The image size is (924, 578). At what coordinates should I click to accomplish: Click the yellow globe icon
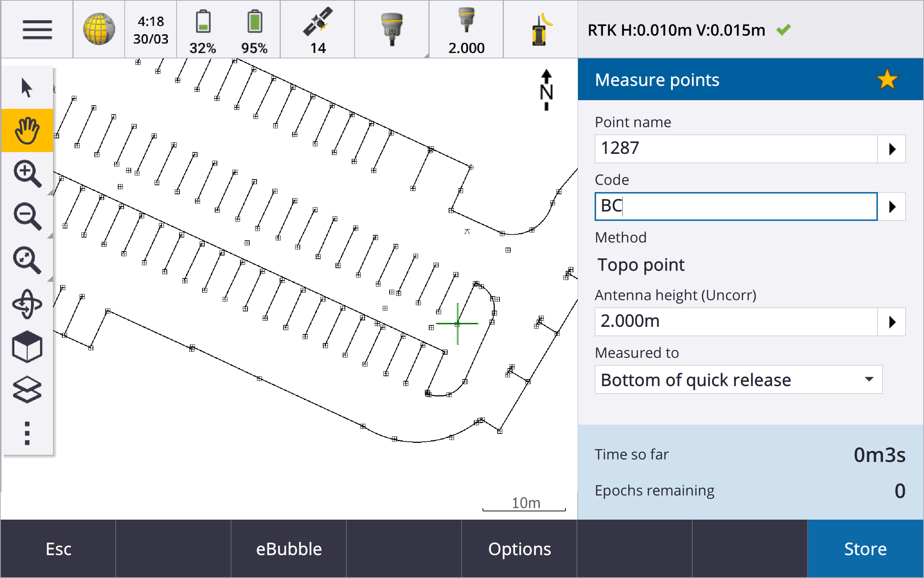99,29
